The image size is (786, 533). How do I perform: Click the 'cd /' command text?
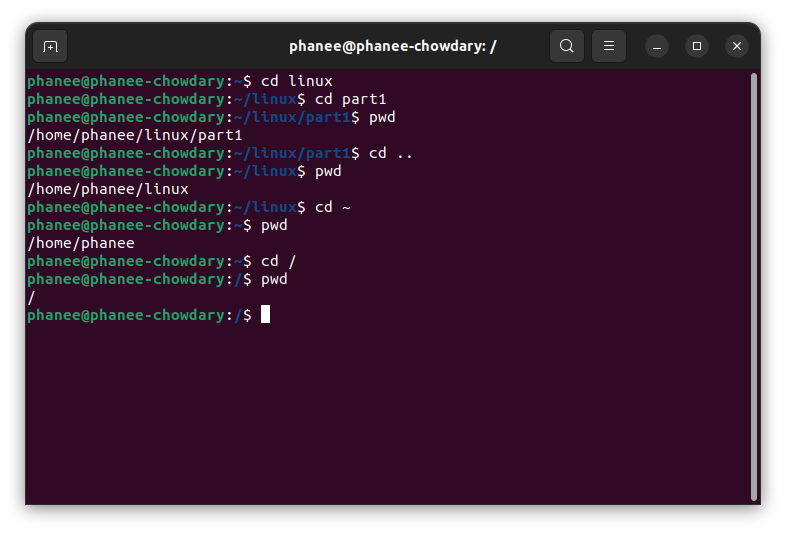coord(279,261)
